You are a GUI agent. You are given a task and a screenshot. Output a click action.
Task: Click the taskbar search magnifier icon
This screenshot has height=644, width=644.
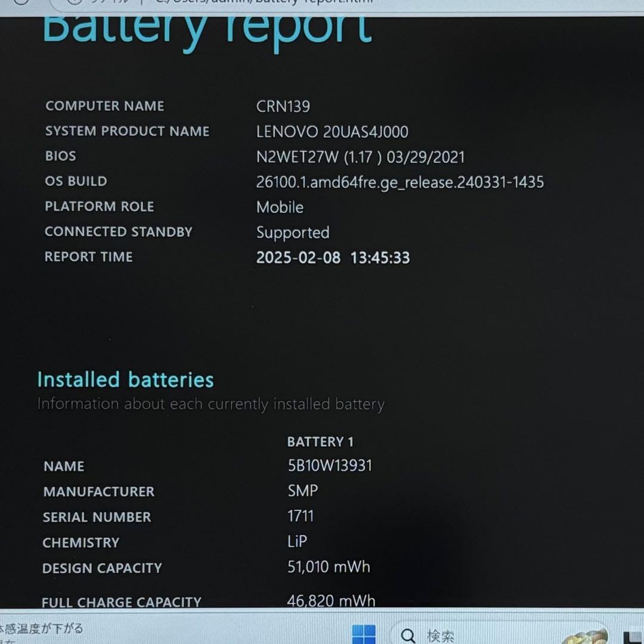(x=408, y=636)
